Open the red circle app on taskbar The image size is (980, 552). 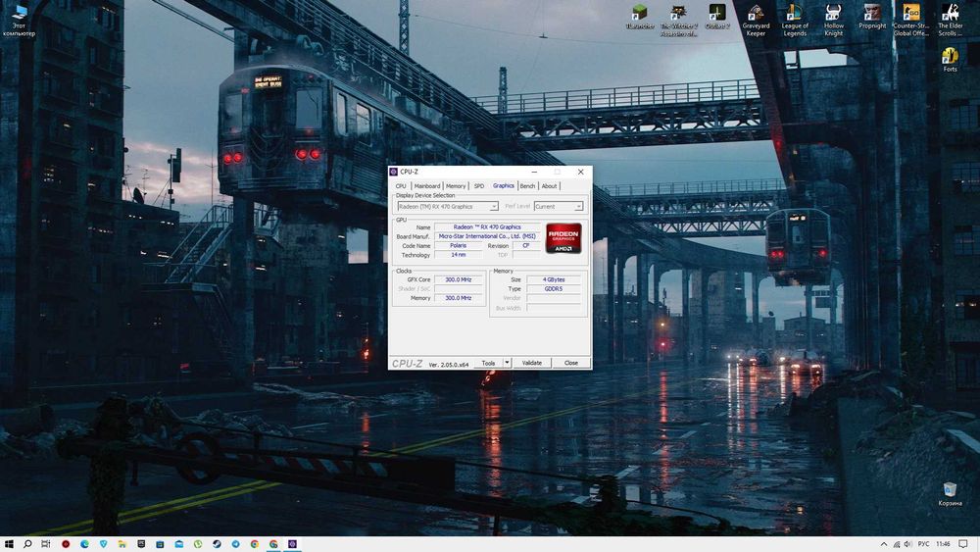point(66,544)
